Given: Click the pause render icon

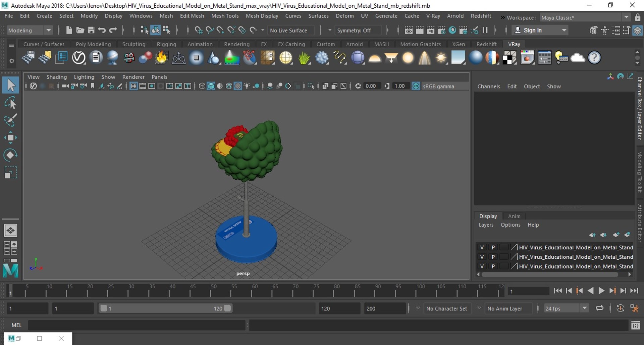Looking at the screenshot, I should click(x=485, y=30).
